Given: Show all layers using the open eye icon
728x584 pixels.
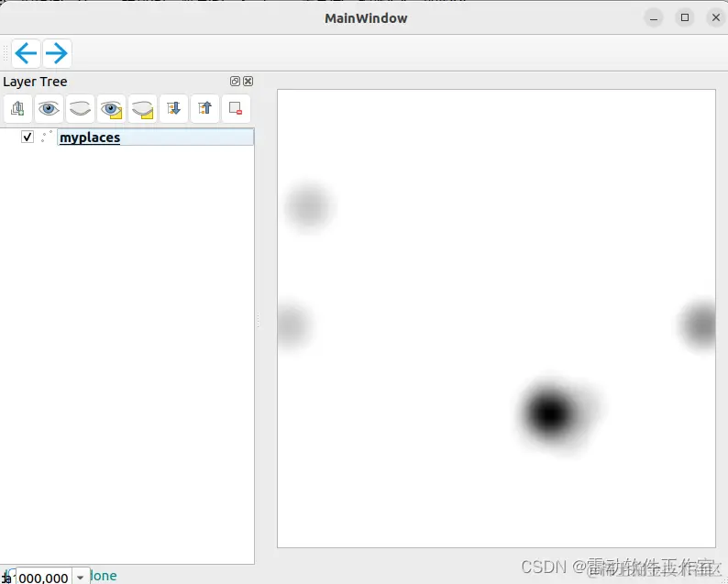Looking at the screenshot, I should [49, 108].
